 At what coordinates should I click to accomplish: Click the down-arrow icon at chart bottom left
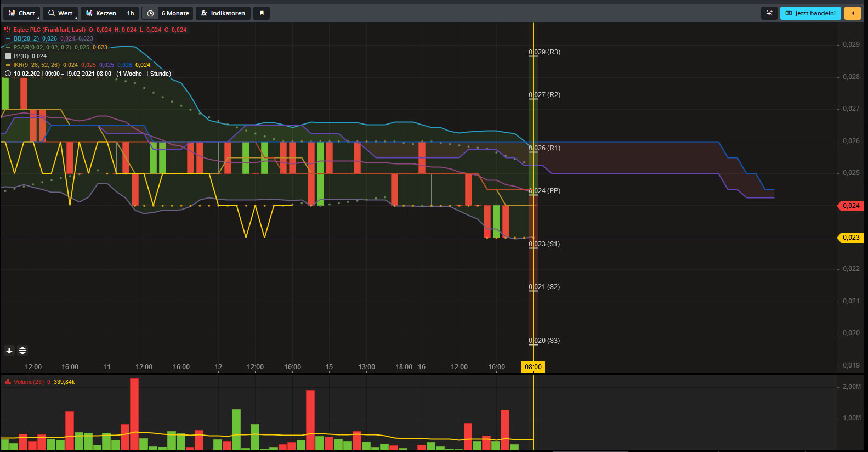9,351
